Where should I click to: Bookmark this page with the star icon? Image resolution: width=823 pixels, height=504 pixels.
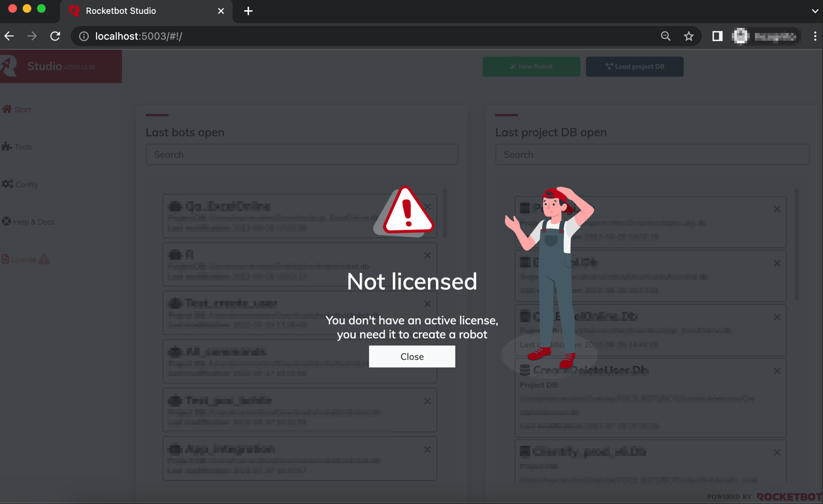coord(688,36)
